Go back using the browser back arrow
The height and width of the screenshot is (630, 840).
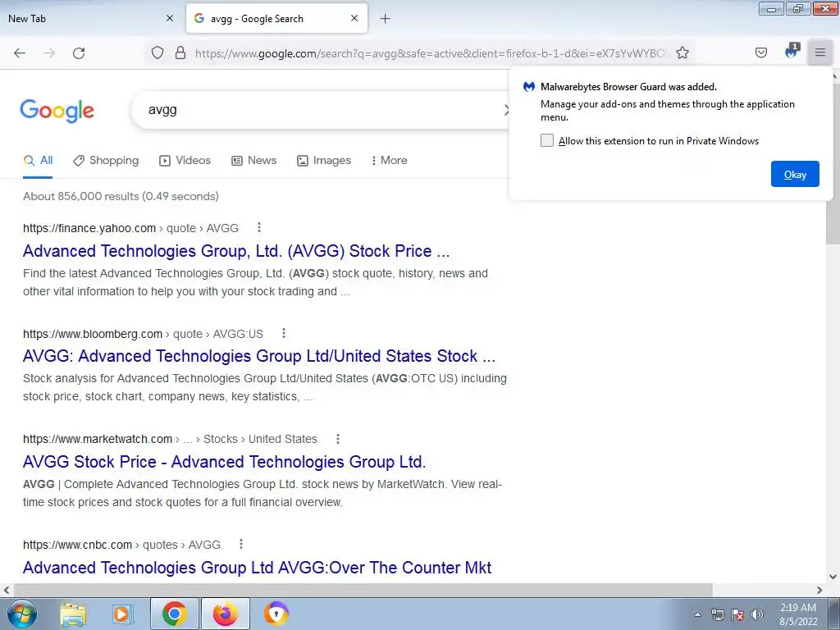pos(20,53)
